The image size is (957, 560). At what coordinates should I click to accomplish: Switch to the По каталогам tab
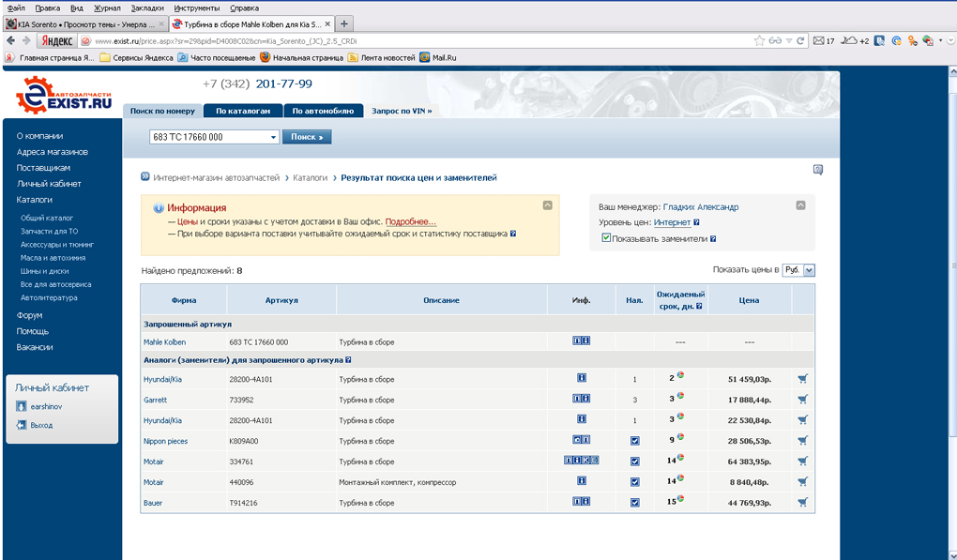[x=243, y=111]
